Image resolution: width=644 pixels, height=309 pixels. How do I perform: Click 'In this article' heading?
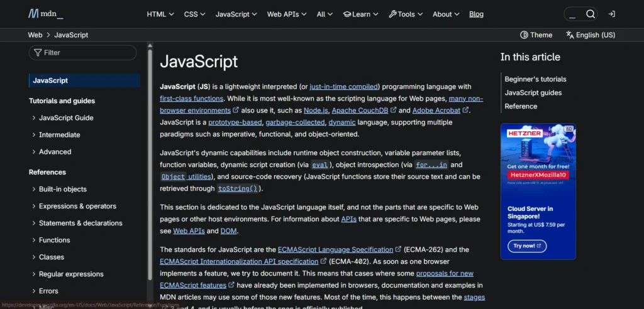pyautogui.click(x=530, y=57)
